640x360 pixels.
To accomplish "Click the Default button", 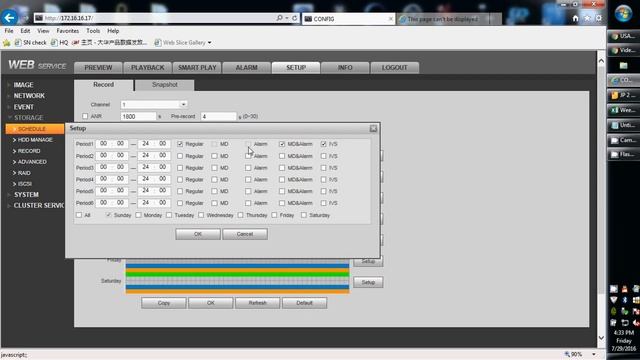I will 304,303.
